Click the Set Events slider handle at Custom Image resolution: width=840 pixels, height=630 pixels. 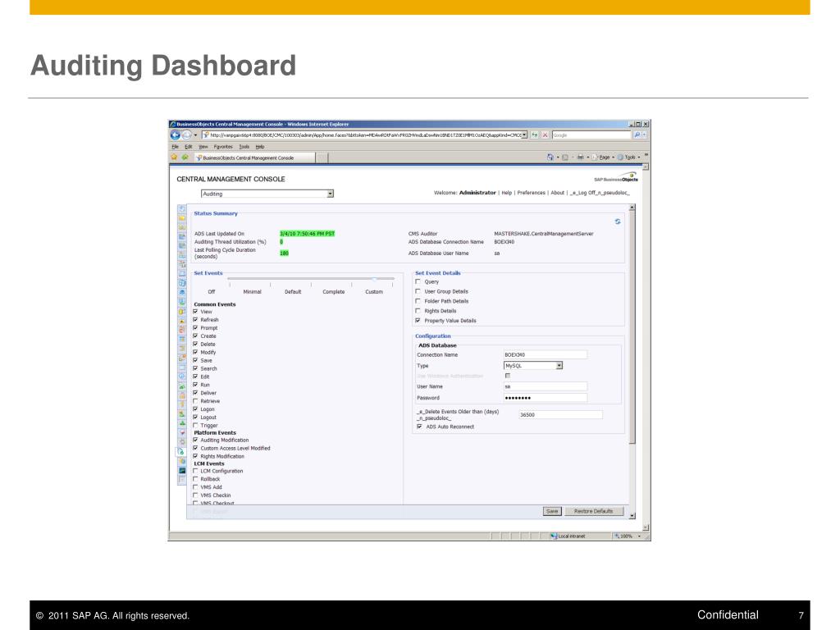(x=374, y=279)
